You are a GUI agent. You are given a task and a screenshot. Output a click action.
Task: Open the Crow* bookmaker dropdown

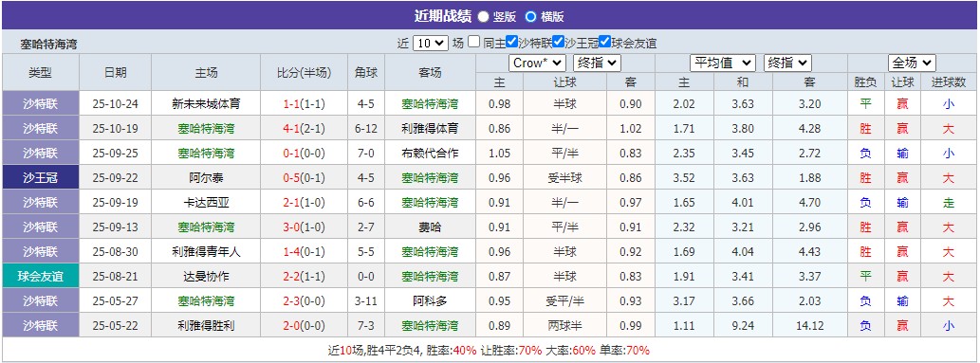[x=538, y=64]
